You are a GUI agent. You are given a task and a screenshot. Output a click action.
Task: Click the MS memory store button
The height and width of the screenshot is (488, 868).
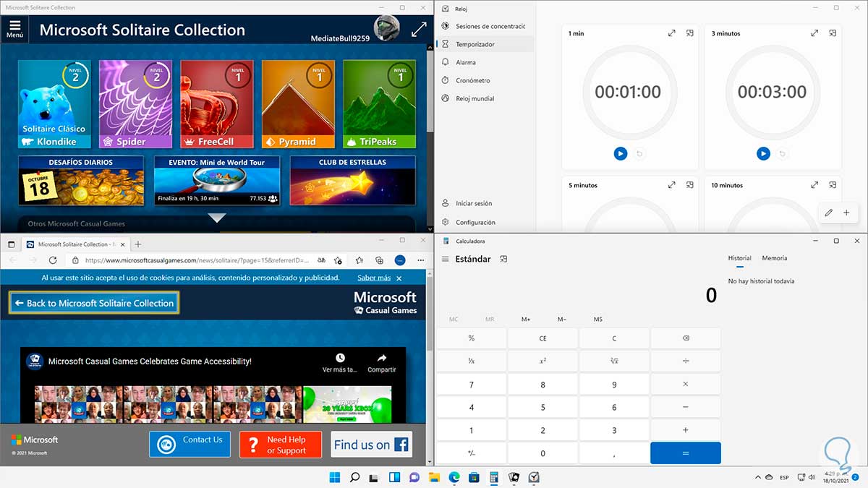tap(598, 319)
